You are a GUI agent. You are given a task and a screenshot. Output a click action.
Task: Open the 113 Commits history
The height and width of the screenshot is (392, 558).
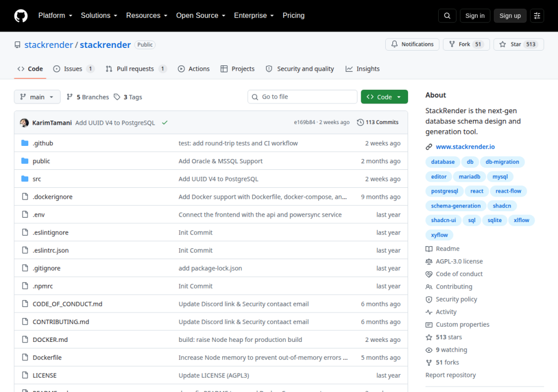click(378, 122)
